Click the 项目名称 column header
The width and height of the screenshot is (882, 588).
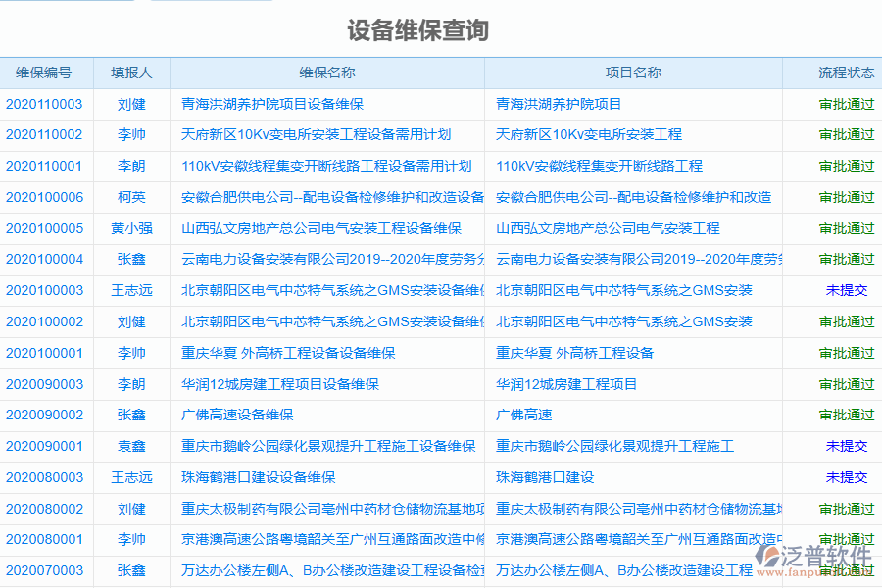[632, 72]
